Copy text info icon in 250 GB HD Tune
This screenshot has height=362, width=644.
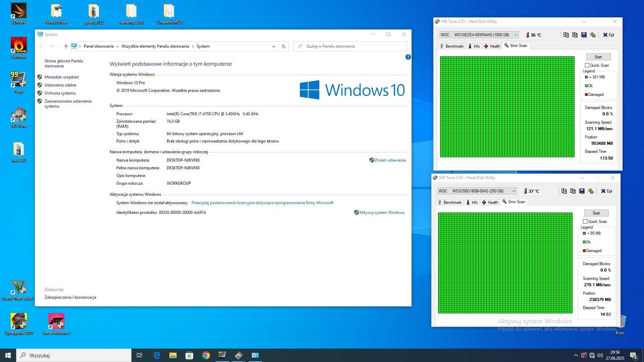(x=564, y=191)
